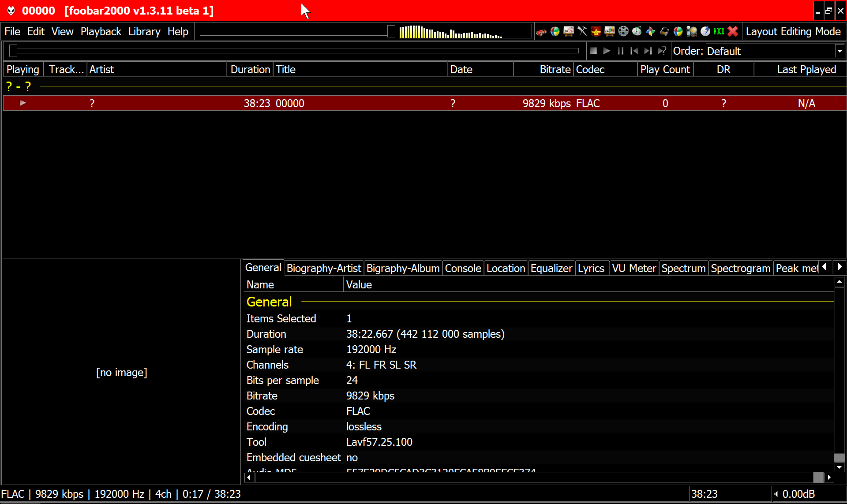Click the music note disc icon
Image resolution: width=847 pixels, height=504 pixels.
click(637, 32)
